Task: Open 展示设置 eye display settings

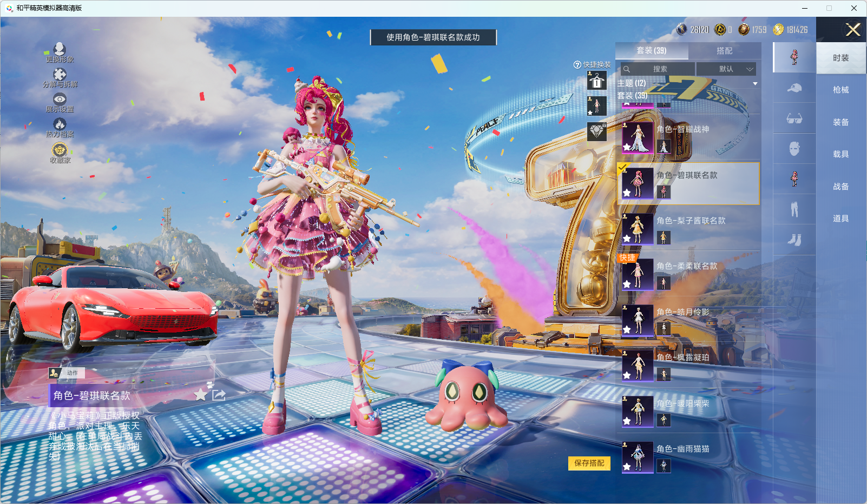Action: pyautogui.click(x=60, y=99)
